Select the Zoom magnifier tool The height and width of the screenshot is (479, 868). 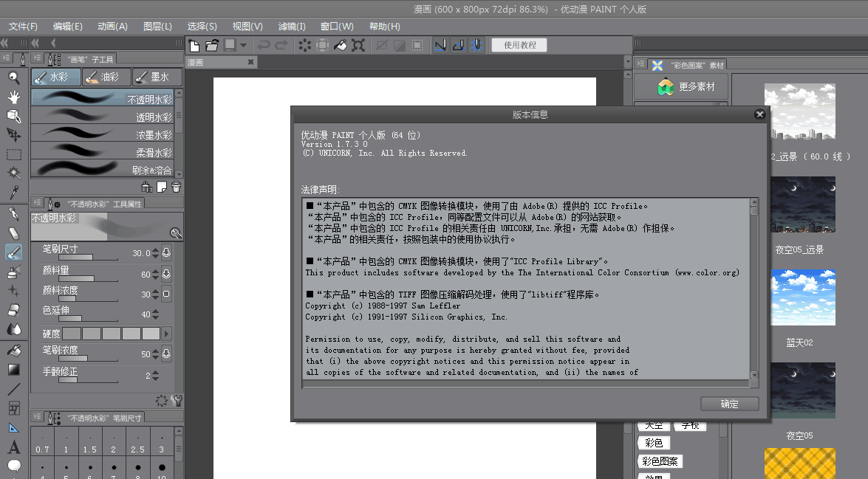(x=14, y=77)
